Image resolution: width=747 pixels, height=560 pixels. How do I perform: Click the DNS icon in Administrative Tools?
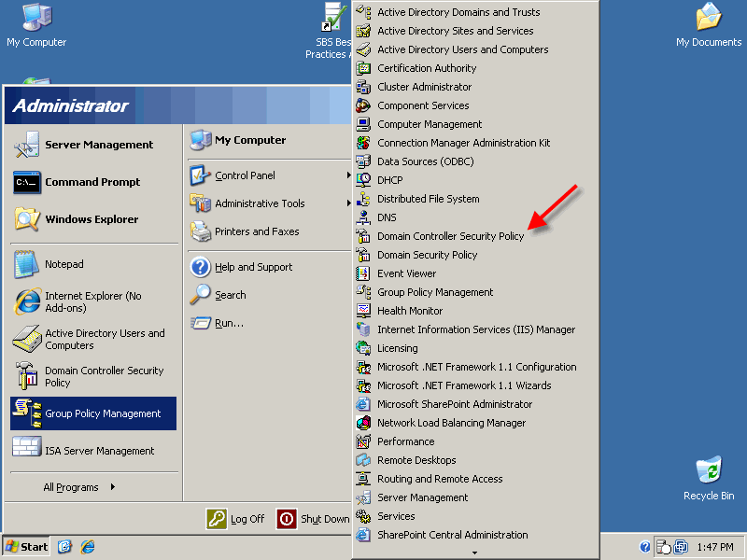coord(363,217)
